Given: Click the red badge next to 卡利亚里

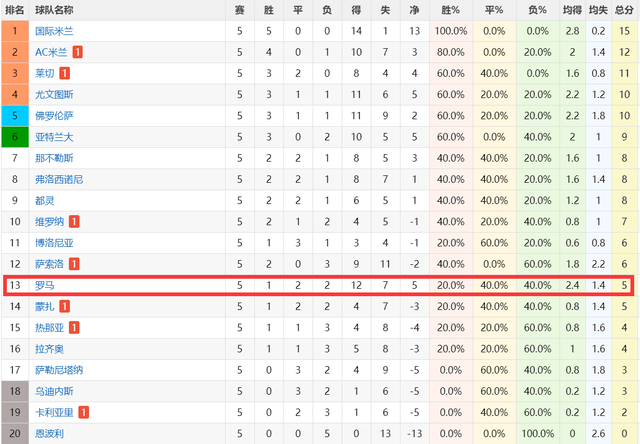Looking at the screenshot, I should point(83,413).
